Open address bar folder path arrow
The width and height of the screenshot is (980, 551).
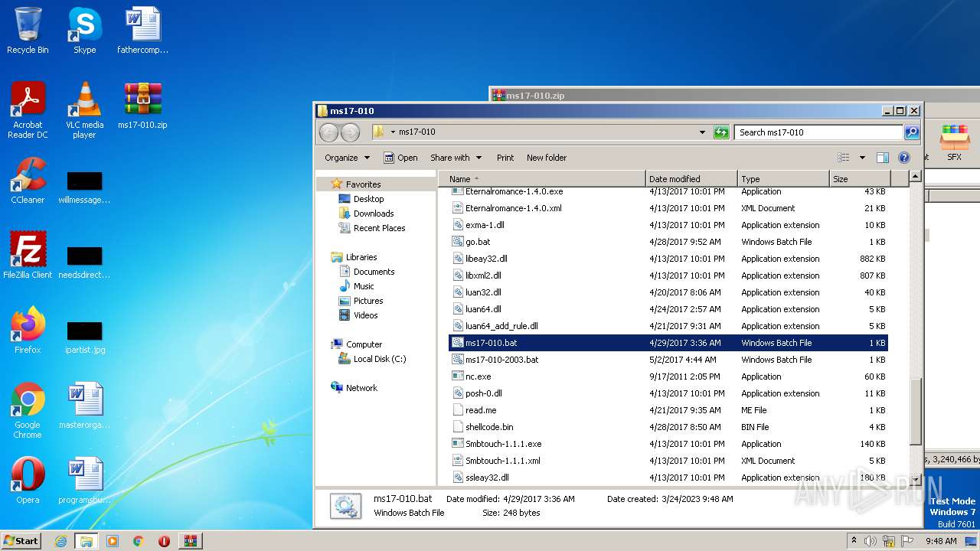pyautogui.click(x=393, y=132)
